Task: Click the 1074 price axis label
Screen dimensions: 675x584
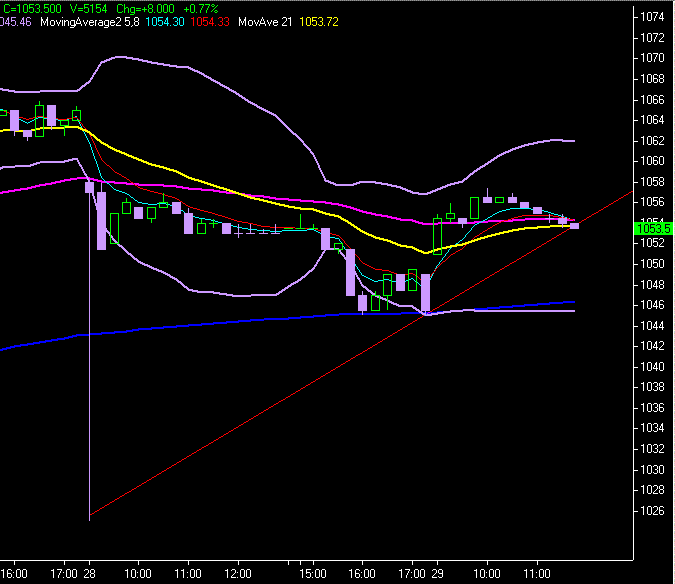Action: (652, 17)
